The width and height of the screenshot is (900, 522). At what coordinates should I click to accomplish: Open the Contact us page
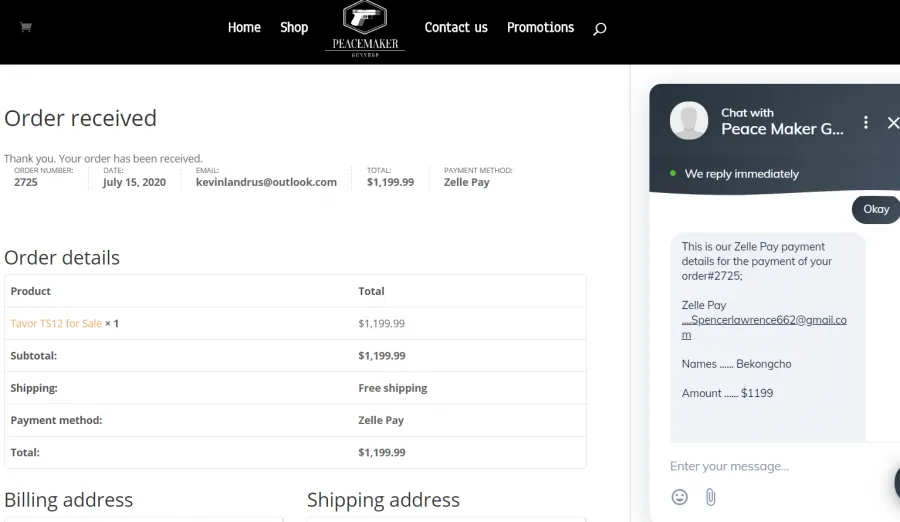coord(456,28)
